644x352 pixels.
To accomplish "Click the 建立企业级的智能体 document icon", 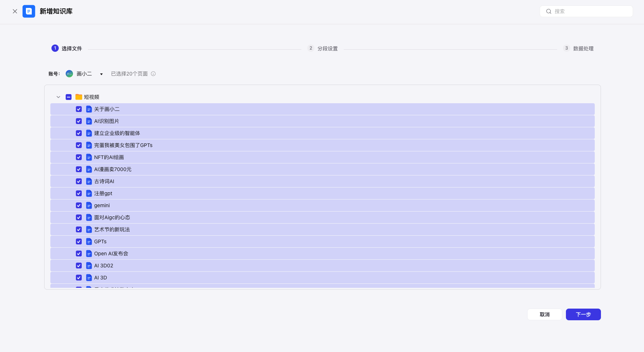I will (x=89, y=133).
